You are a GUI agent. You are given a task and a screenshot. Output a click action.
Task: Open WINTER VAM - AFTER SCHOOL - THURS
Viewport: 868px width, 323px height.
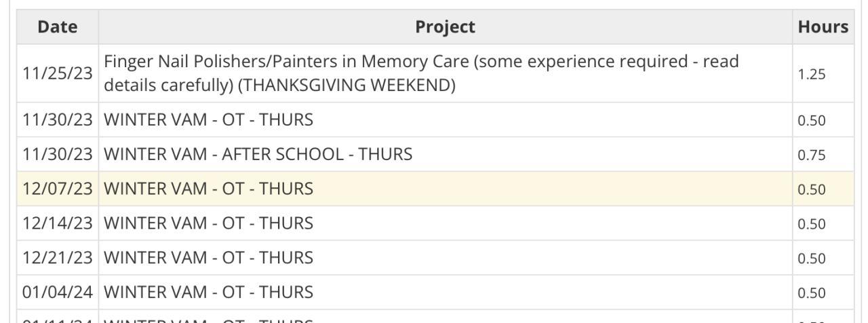pyautogui.click(x=258, y=155)
